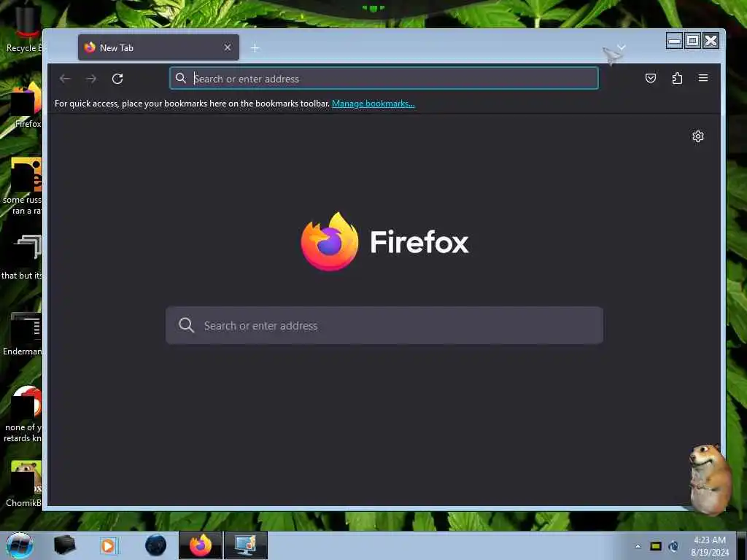Minimize the Firefox window
This screenshot has width=747, height=560.
pyautogui.click(x=674, y=41)
